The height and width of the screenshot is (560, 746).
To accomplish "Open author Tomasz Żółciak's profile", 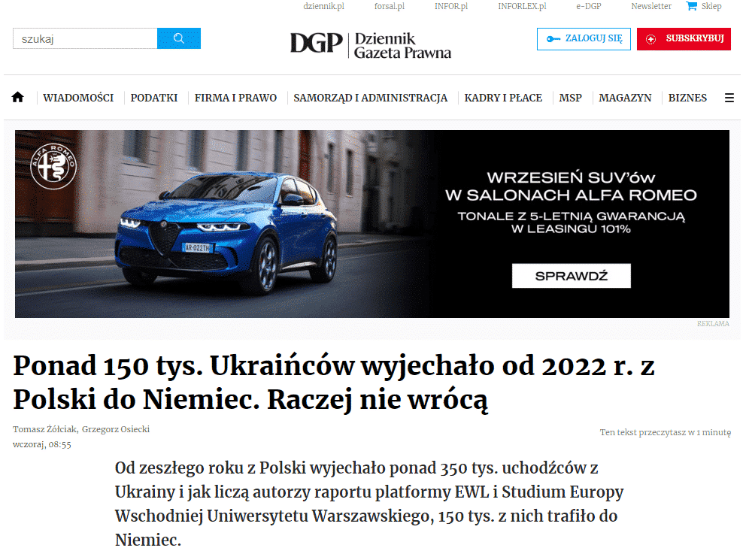I will [44, 429].
